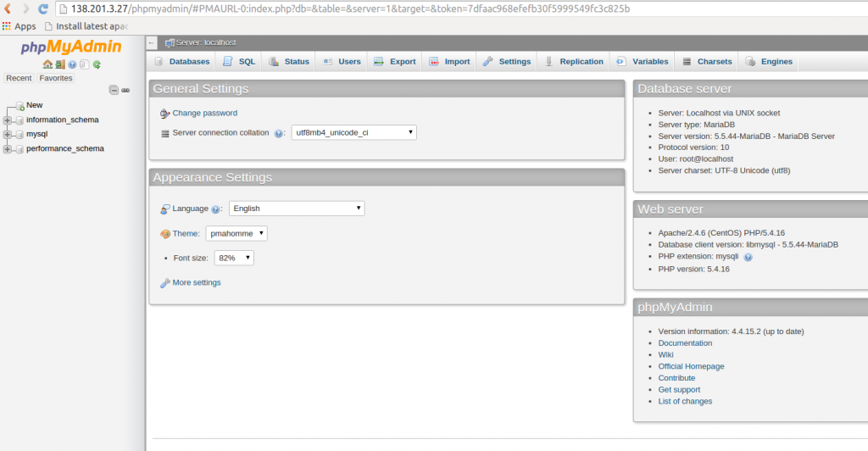Click the browser reload button

coord(42,8)
